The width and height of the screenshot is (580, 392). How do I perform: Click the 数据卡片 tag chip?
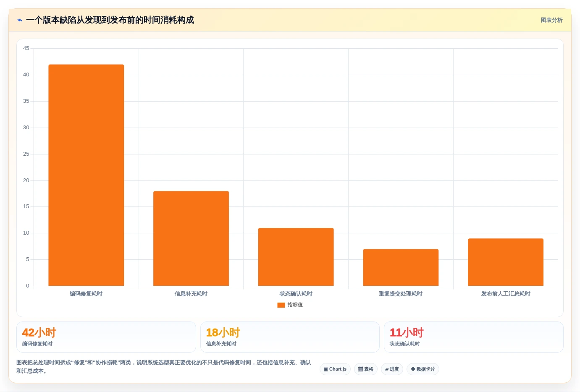(x=423, y=369)
